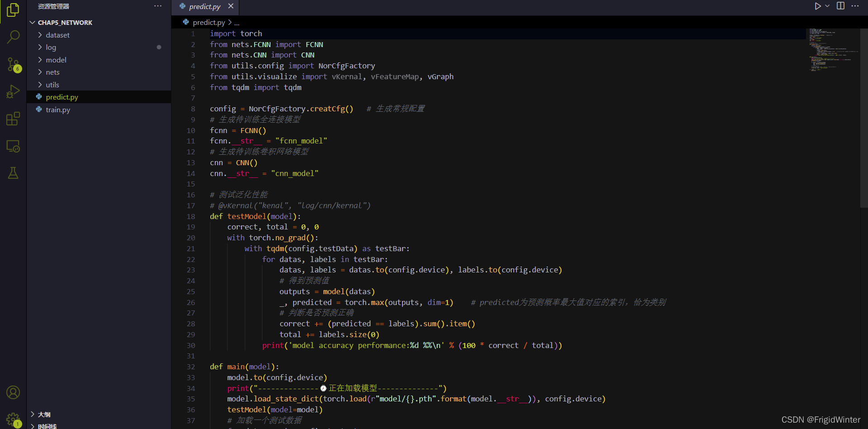This screenshot has width=868, height=429.
Task: Click 'import torch' on line 1
Action: coord(236,33)
